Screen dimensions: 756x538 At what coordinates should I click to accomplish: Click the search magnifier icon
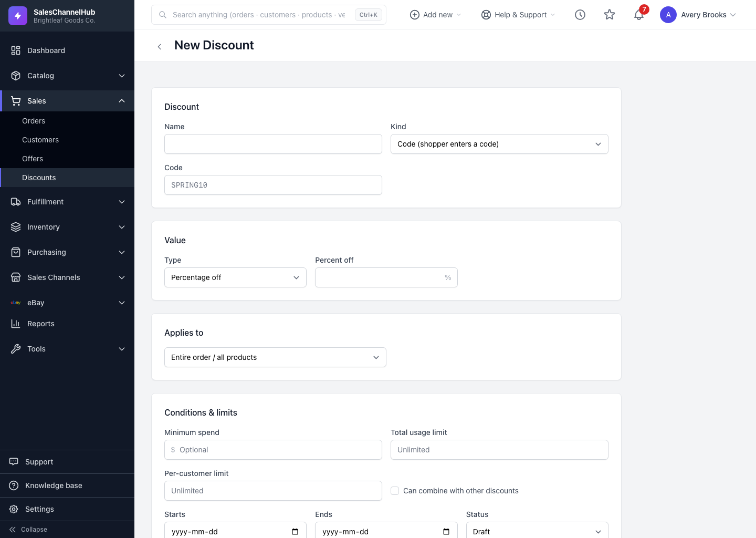tap(163, 15)
